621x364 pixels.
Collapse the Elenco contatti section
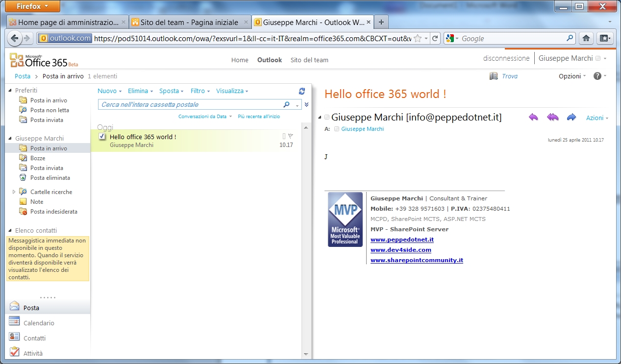pos(11,231)
